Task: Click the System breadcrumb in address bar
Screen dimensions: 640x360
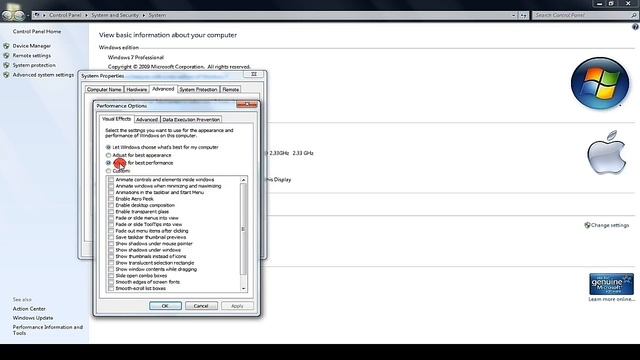Action: click(157, 15)
